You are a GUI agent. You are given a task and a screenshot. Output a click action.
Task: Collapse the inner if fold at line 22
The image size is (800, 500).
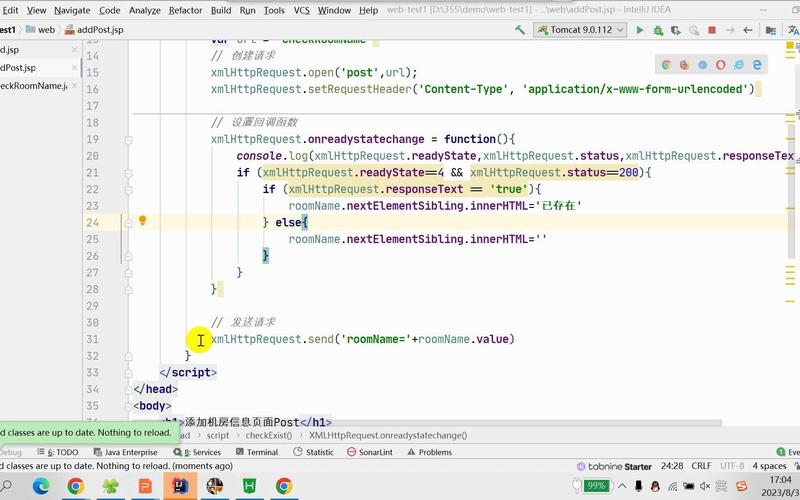129,190
